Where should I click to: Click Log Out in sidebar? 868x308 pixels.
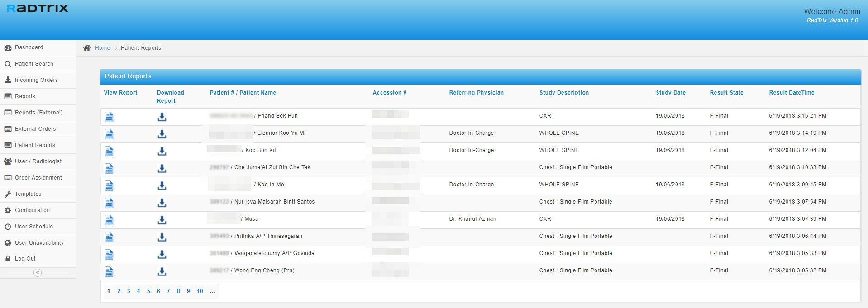25,259
